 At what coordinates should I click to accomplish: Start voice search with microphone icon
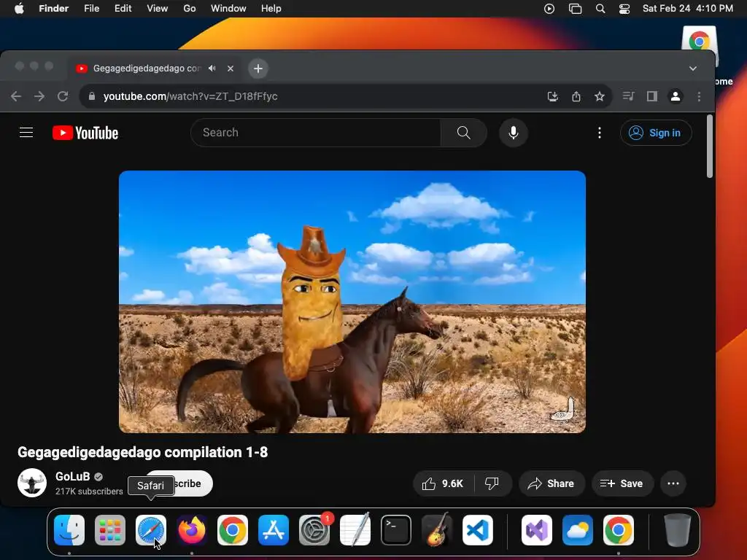[513, 133]
